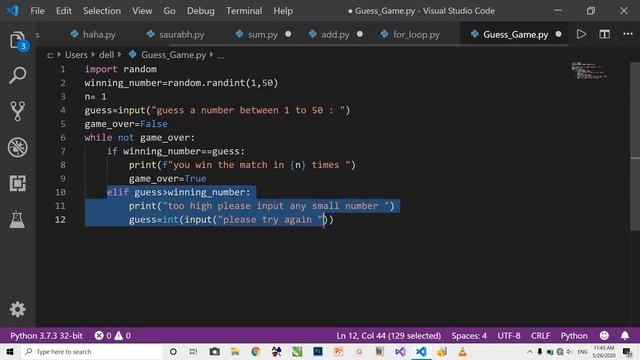Open the Debug view with bug icon

[18, 147]
